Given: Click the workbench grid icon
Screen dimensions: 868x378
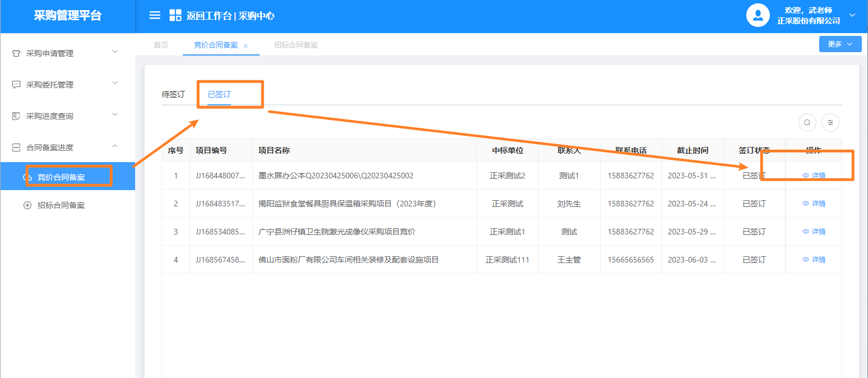Looking at the screenshot, I should click(176, 15).
